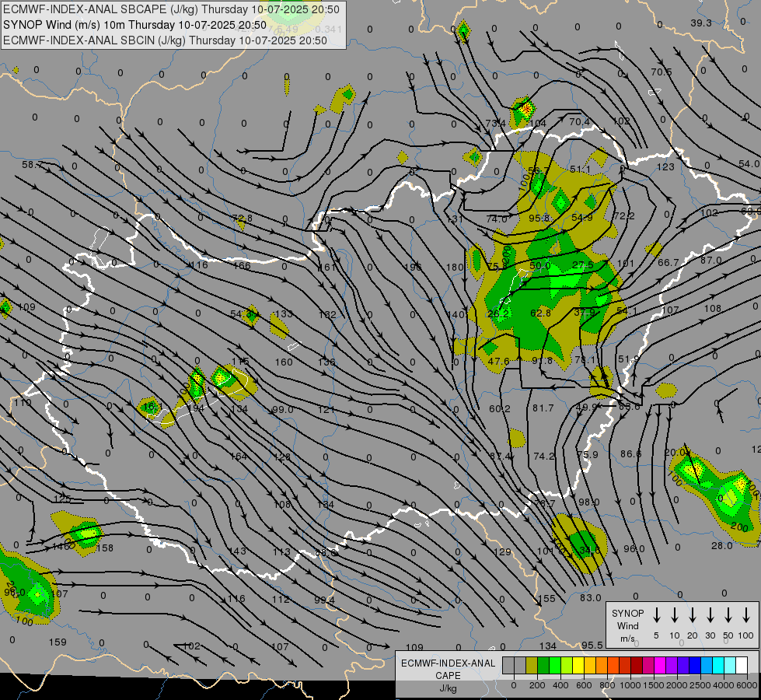This screenshot has width=761, height=700.
Task: Click the map value 180
Action: pyautogui.click(x=455, y=267)
